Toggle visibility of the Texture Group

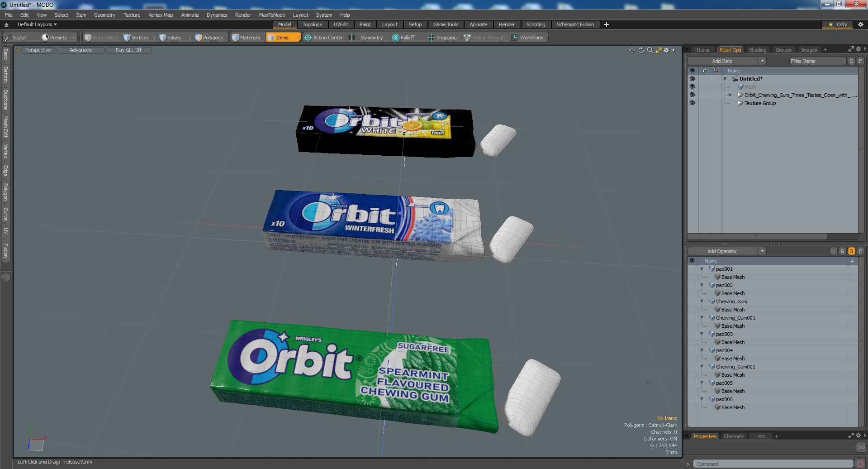692,103
